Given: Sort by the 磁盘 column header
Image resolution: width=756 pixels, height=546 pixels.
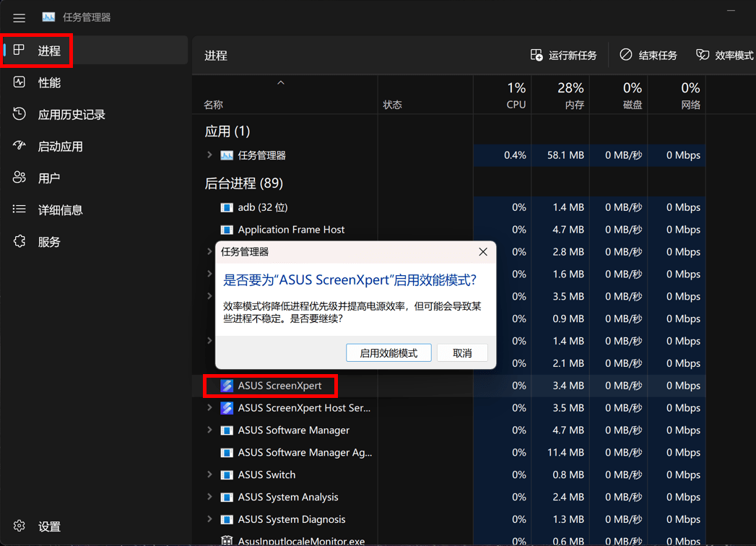Looking at the screenshot, I should (619, 95).
